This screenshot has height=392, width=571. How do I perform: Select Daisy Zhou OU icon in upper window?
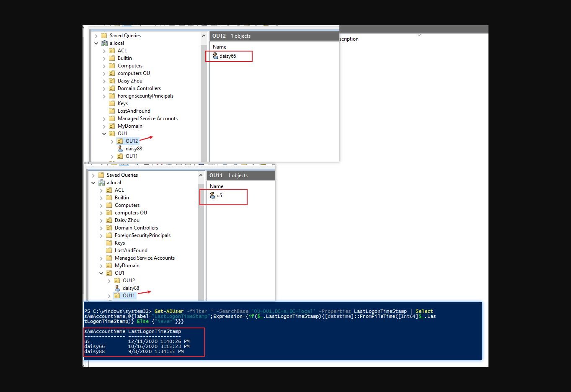click(112, 81)
